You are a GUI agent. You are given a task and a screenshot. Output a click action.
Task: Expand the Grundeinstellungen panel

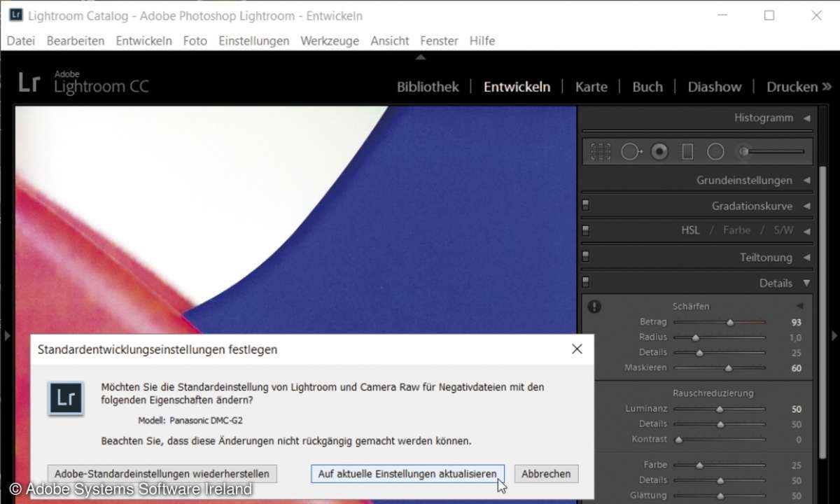pos(806,180)
